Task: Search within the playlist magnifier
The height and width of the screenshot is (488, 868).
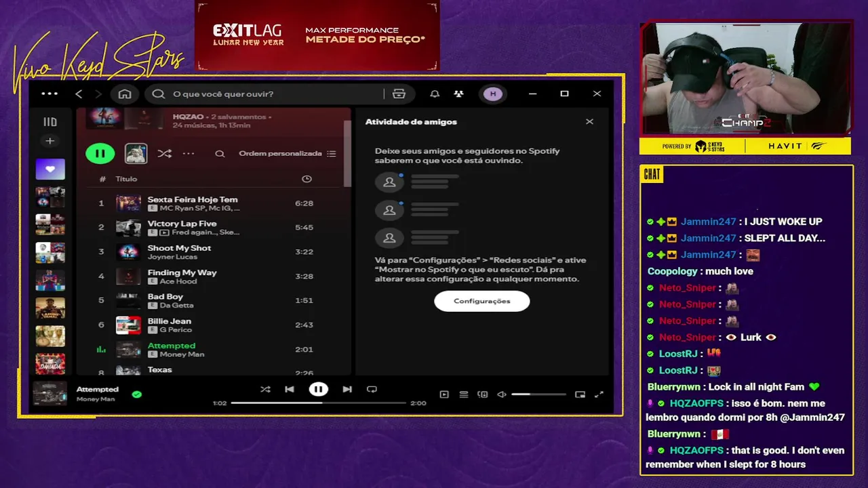Action: [x=220, y=154]
